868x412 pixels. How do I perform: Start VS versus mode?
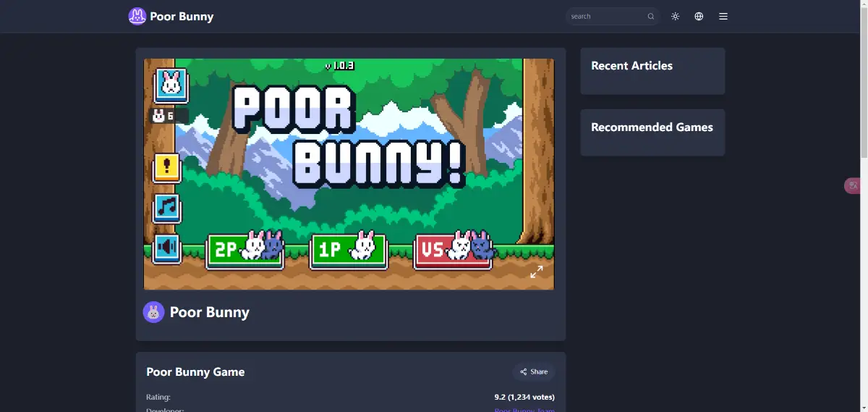coord(454,250)
